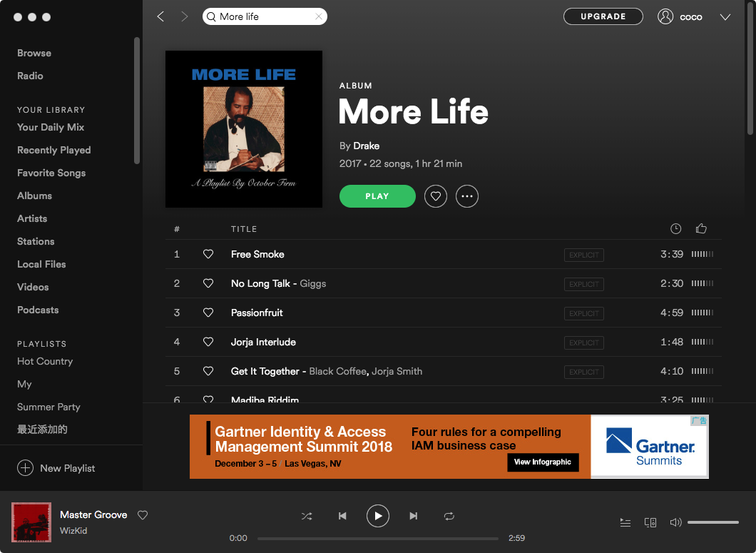The width and height of the screenshot is (756, 553).
Task: Open Albums in Your Library
Action: [35, 196]
